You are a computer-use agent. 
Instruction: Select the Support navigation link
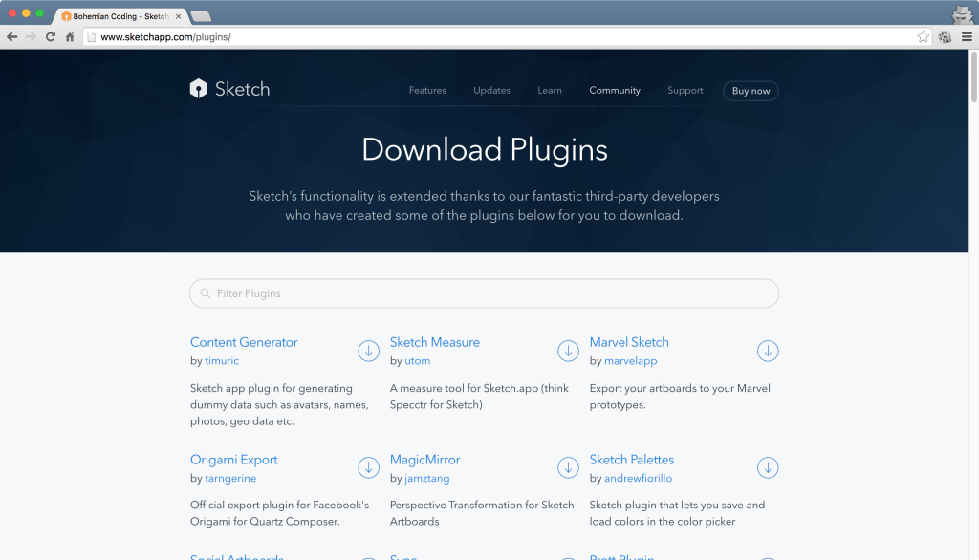pyautogui.click(x=685, y=91)
